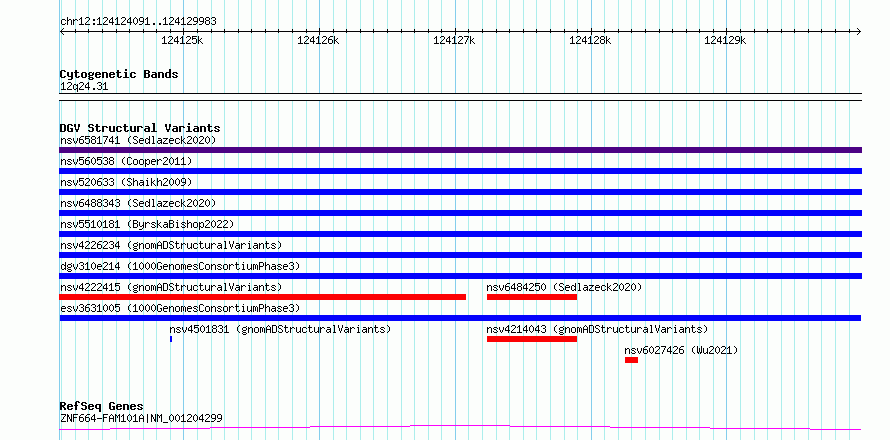This screenshot has height=440, width=890.
Task: Click the 124127k ruler tick label
Action: 454,40
